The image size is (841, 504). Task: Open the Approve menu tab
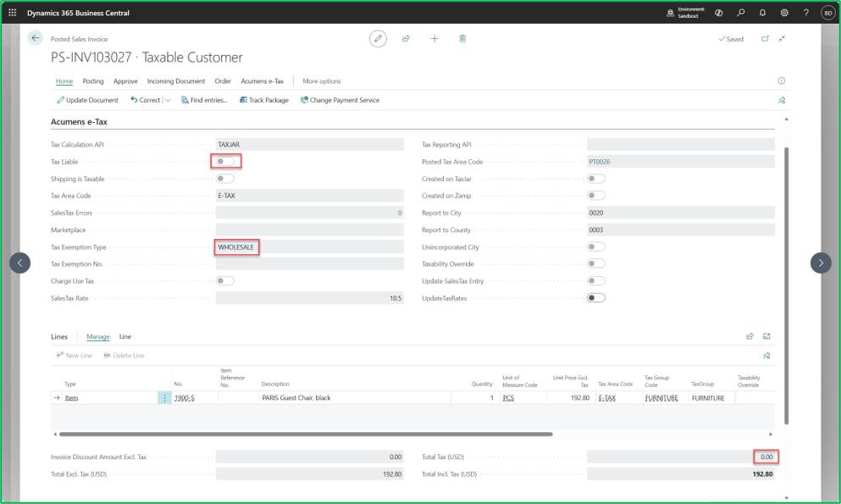[125, 81]
